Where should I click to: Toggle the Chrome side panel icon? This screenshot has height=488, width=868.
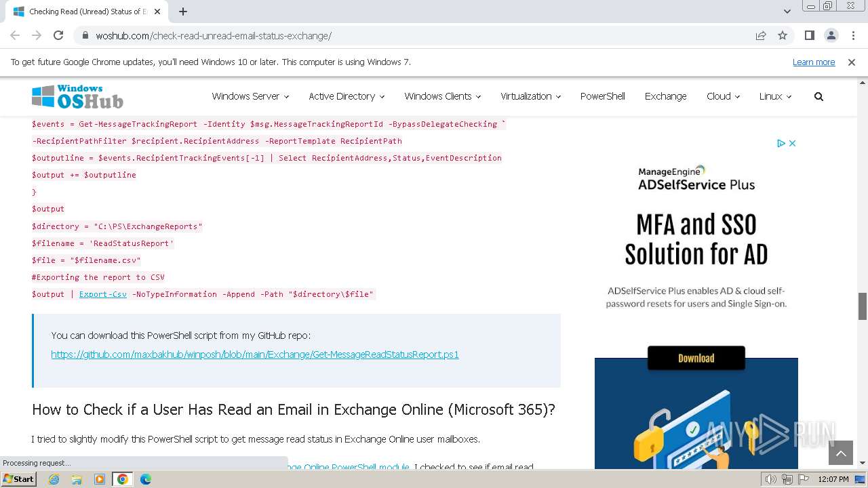point(809,36)
